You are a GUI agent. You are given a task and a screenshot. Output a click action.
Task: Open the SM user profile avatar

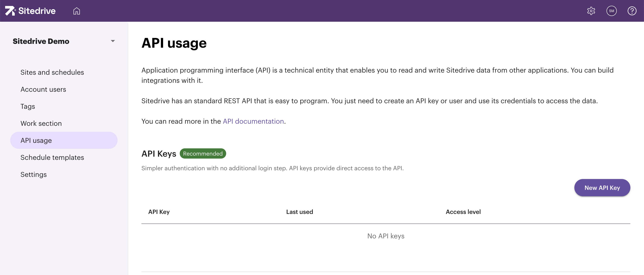(x=611, y=11)
